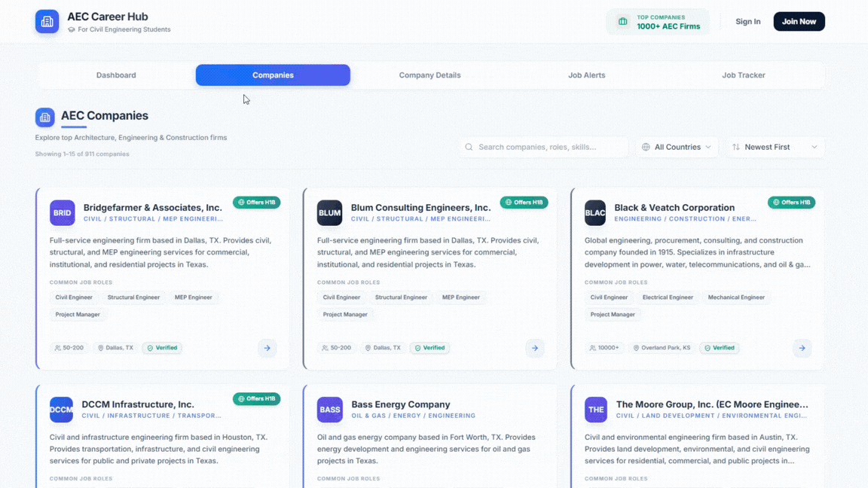Click the Offers H1B badge on Blum Consulting card
868x488 pixels.
(x=524, y=203)
